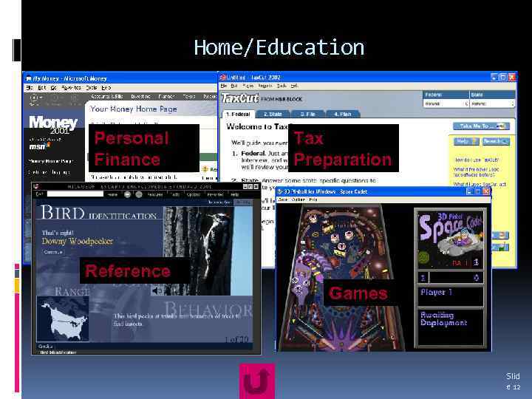Open the File menu in TaxCut

[x=224, y=86]
